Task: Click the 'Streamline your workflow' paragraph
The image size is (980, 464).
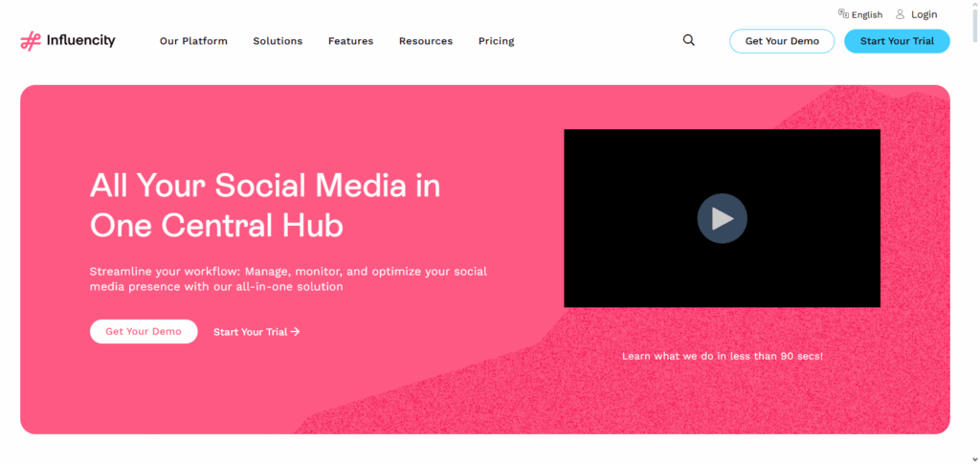Action: 288,279
